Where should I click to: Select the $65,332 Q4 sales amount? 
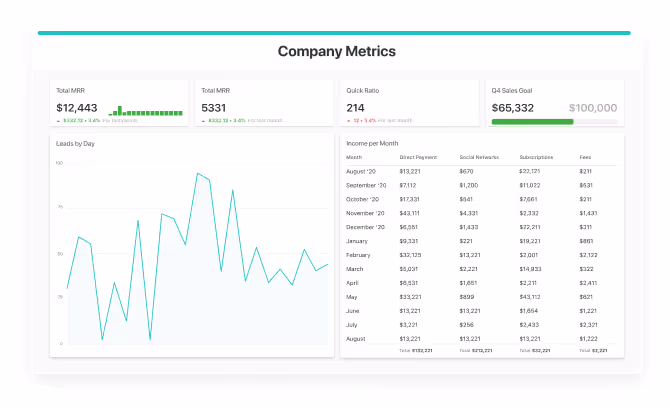pyautogui.click(x=518, y=108)
